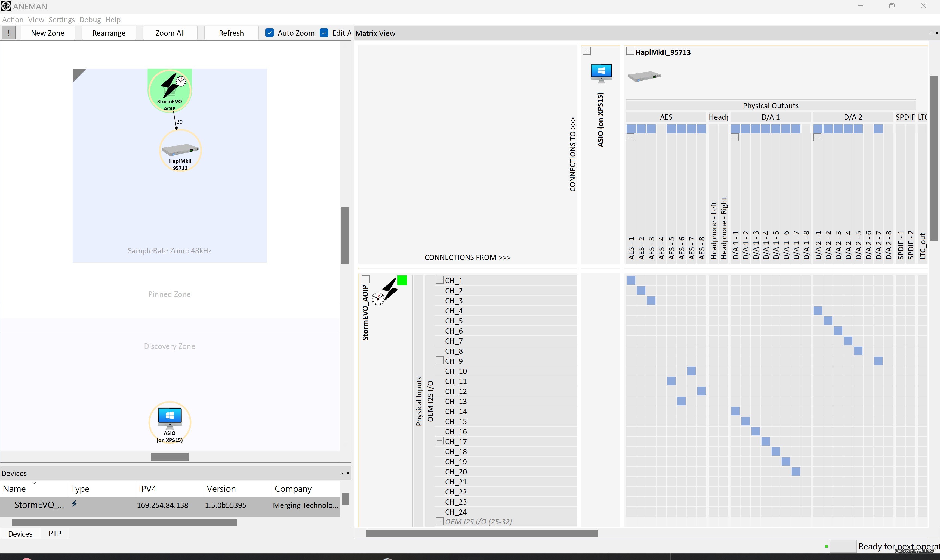Click the green status square next to StormEVO_AOIP

click(402, 280)
